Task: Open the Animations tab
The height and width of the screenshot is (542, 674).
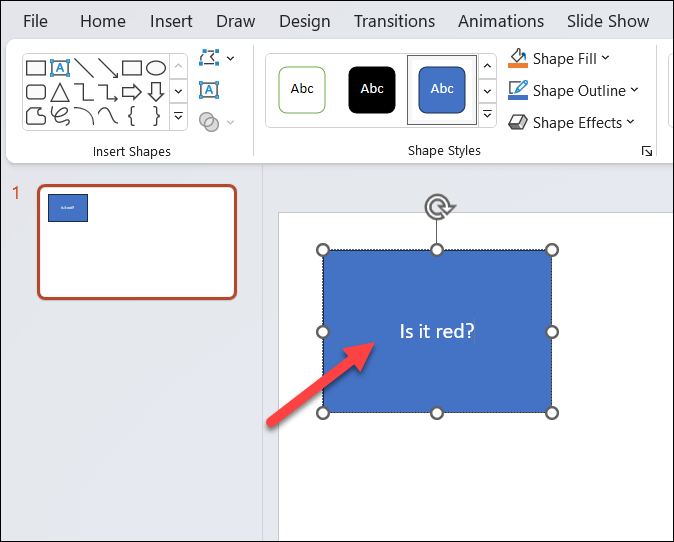Action: (x=500, y=21)
